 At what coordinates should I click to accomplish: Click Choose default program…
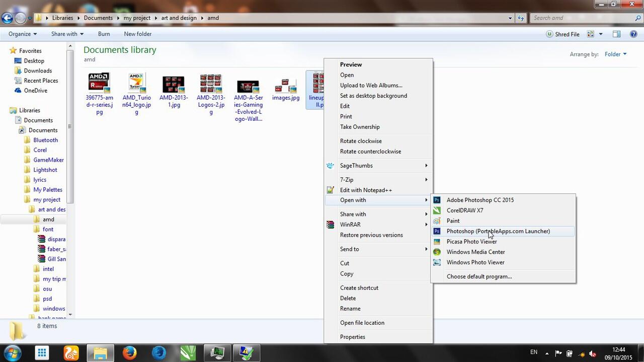click(503, 276)
